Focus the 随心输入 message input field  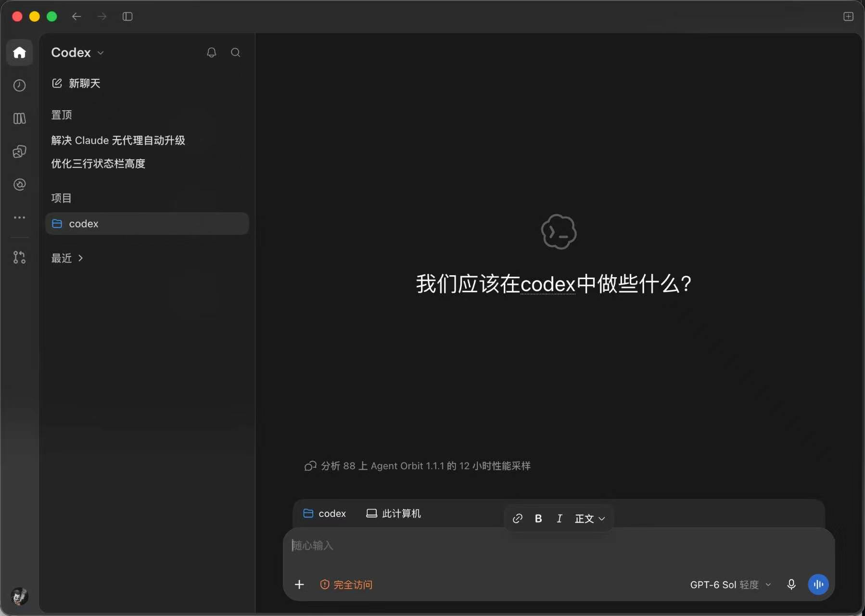(559, 546)
